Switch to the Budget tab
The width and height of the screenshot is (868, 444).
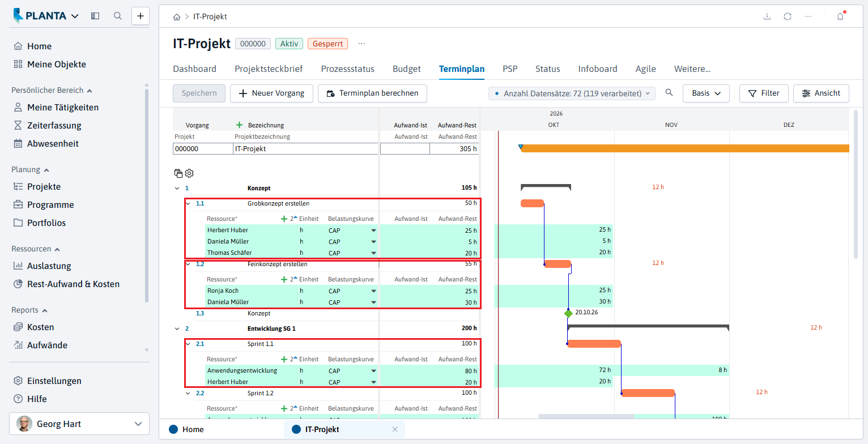pyautogui.click(x=407, y=69)
